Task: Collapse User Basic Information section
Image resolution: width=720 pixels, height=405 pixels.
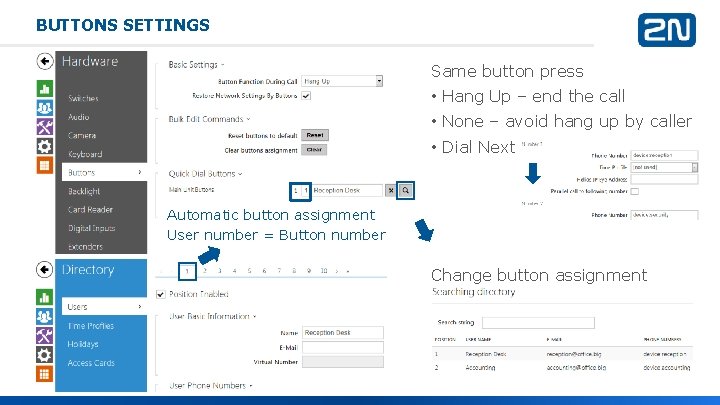Action: tap(212, 316)
